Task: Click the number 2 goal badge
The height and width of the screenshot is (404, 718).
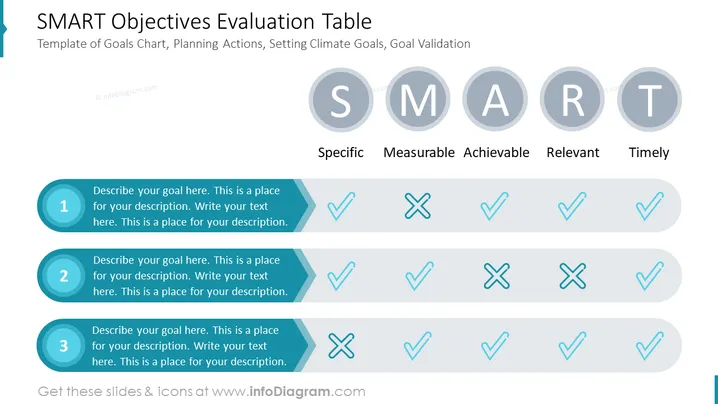Action: click(x=64, y=276)
